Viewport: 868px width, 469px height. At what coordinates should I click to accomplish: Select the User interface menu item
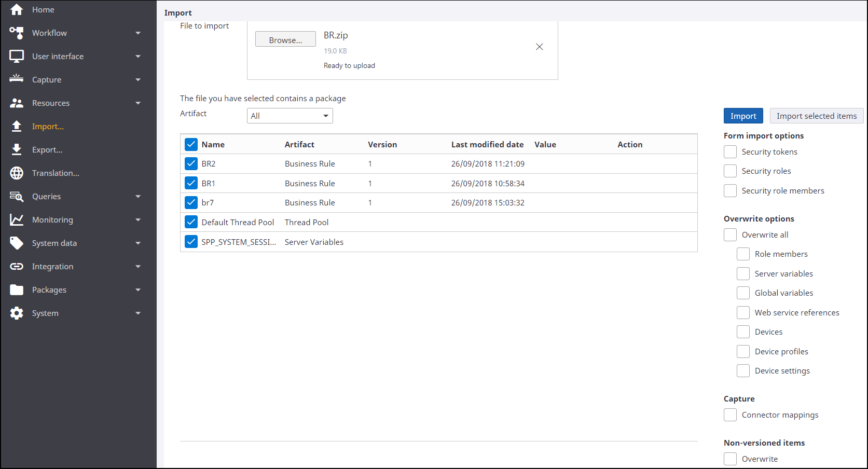(58, 57)
